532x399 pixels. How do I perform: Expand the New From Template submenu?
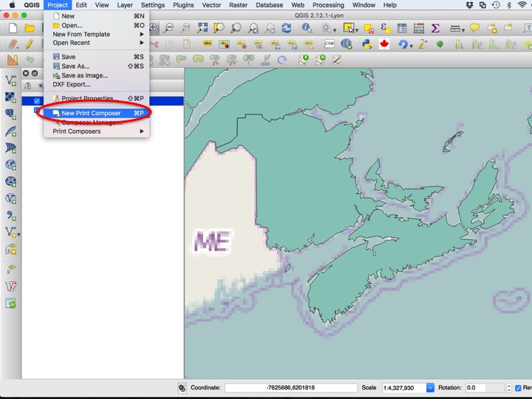(96, 34)
